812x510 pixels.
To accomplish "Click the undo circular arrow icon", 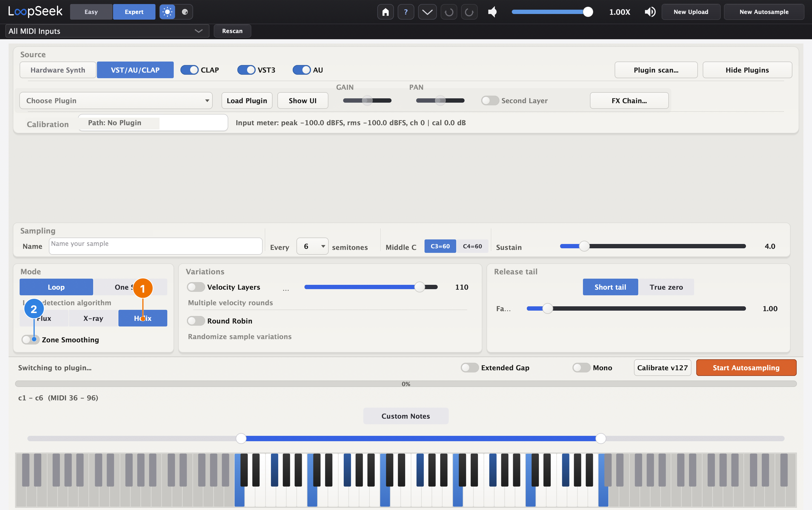I will coord(449,12).
